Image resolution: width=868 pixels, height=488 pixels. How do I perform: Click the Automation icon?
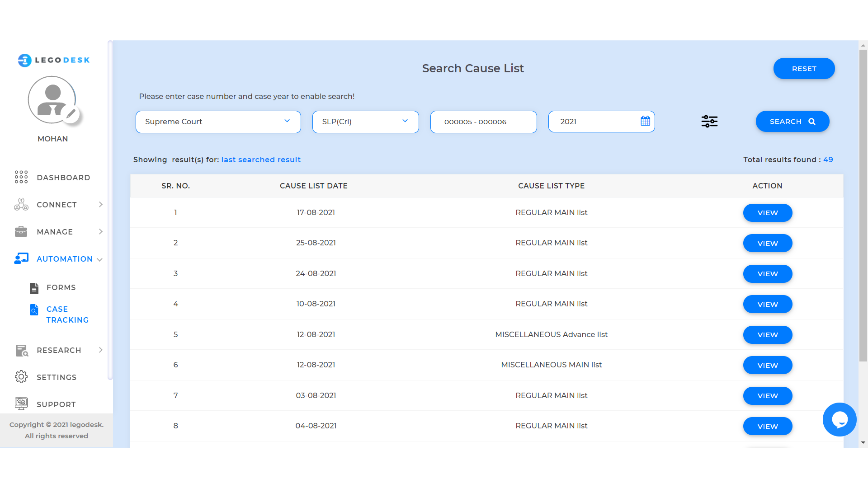coord(21,258)
